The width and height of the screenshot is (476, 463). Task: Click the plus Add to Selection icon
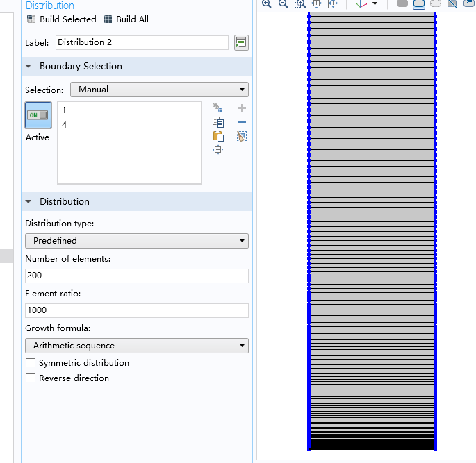[x=242, y=108]
